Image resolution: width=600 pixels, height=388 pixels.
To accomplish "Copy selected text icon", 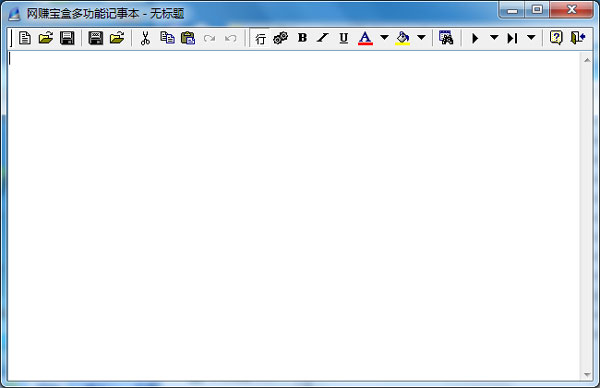I will (x=167, y=38).
